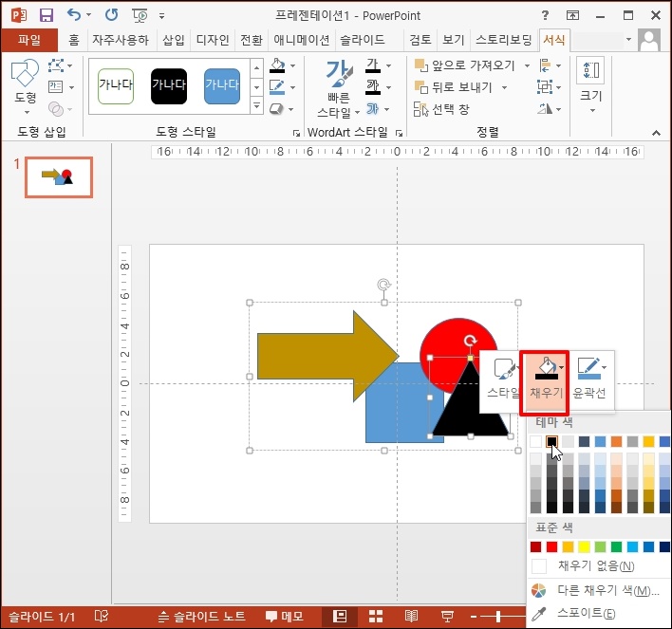Viewport: 672px width, 629px height.
Task: Click the Align objects icon
Action: tap(545, 65)
